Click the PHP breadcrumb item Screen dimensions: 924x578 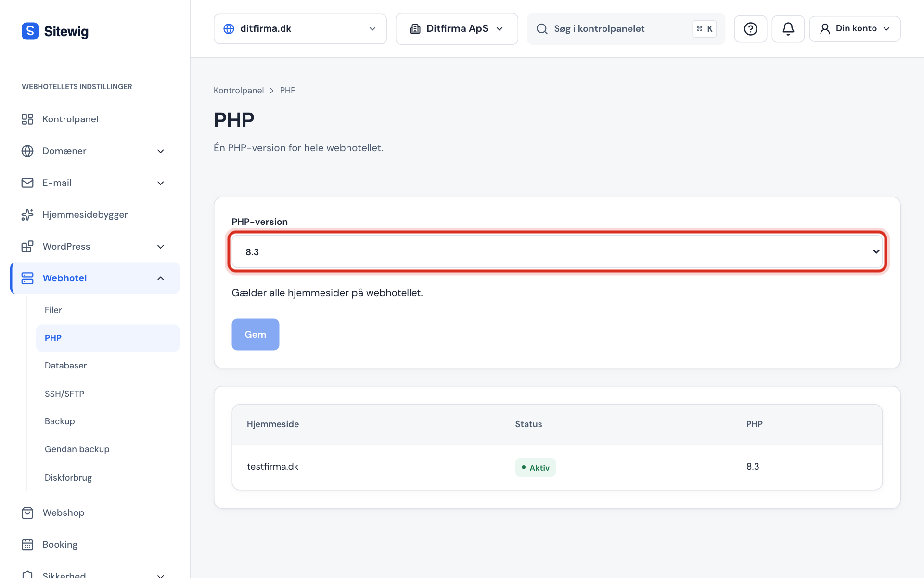[288, 91]
